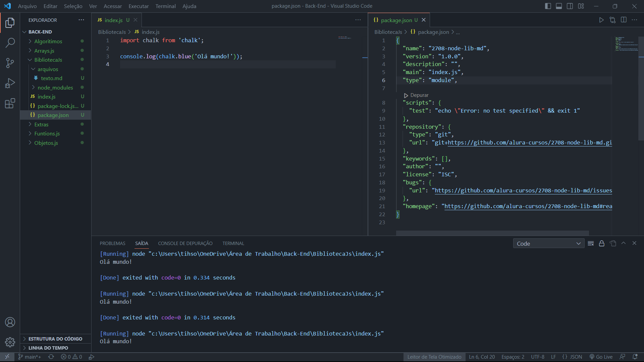Image resolution: width=644 pixels, height=362 pixels.
Task: Open more actions for package.json editor
Action: pos(634,20)
